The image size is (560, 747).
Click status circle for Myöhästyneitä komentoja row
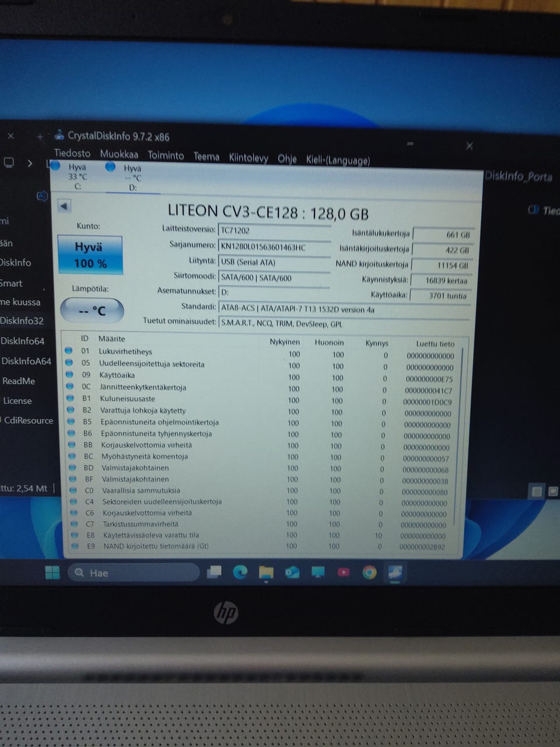click(72, 456)
